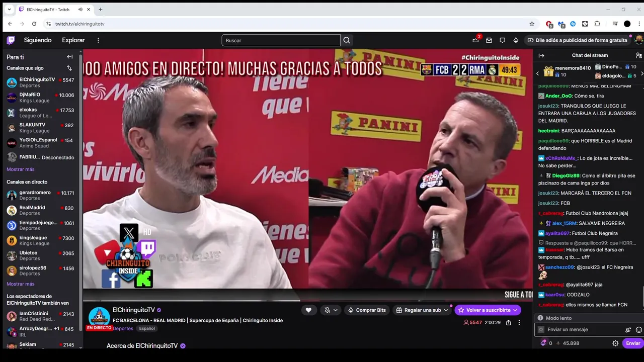The height and width of the screenshot is (362, 644).
Task: Collapse the Para ti sidebar
Action: click(x=69, y=57)
